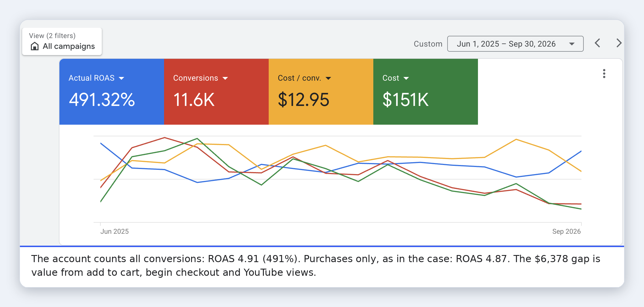The width and height of the screenshot is (644, 307).
Task: Click the Sep 2026 axis label
Action: point(566,231)
